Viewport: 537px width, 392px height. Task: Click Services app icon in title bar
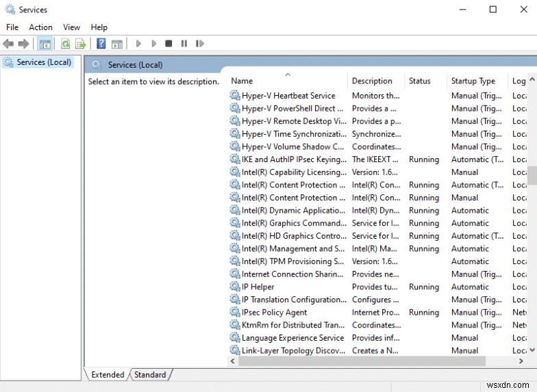(x=10, y=10)
